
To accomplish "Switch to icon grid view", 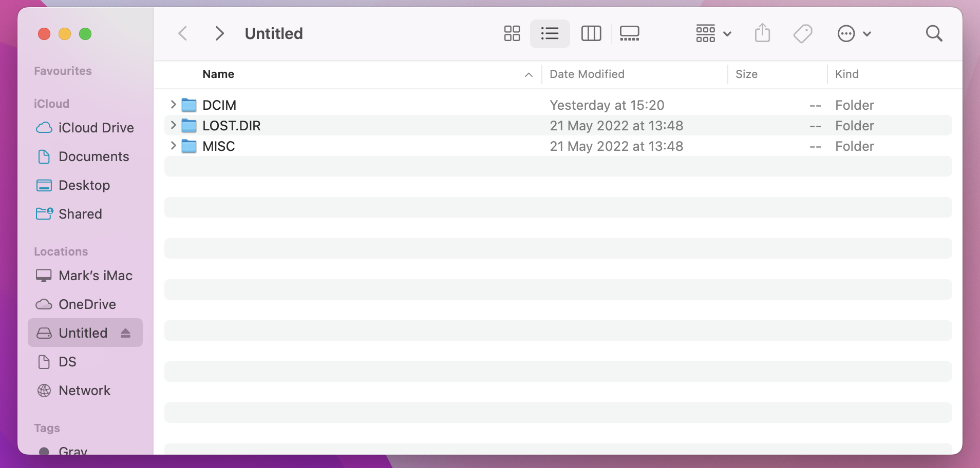I will tap(512, 34).
